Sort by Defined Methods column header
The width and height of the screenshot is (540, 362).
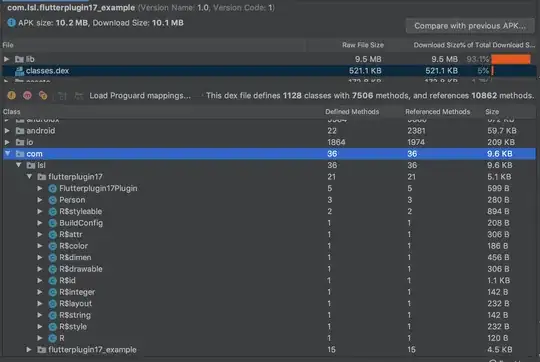click(352, 112)
